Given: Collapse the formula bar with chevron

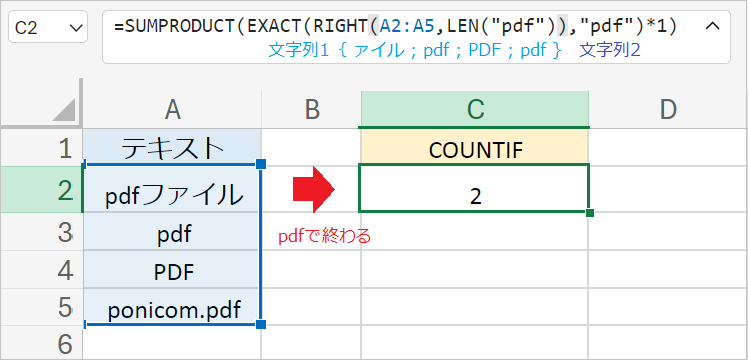Looking at the screenshot, I should point(712,26).
